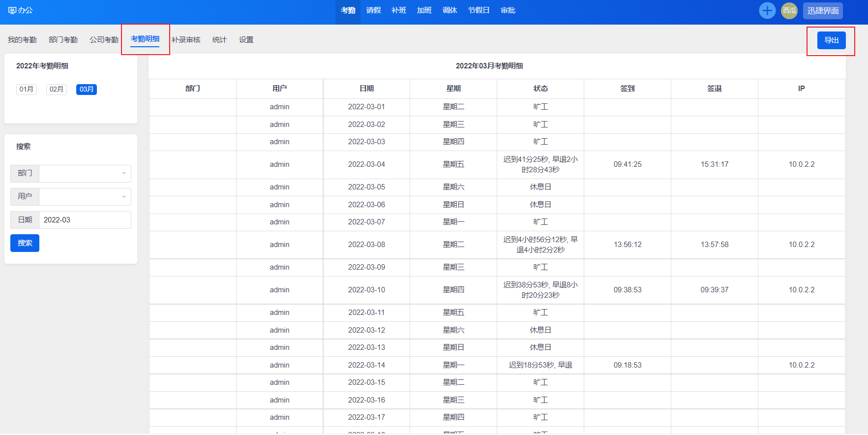Click the blue 搜索 button
Viewport: 868px width, 435px height.
(25, 243)
